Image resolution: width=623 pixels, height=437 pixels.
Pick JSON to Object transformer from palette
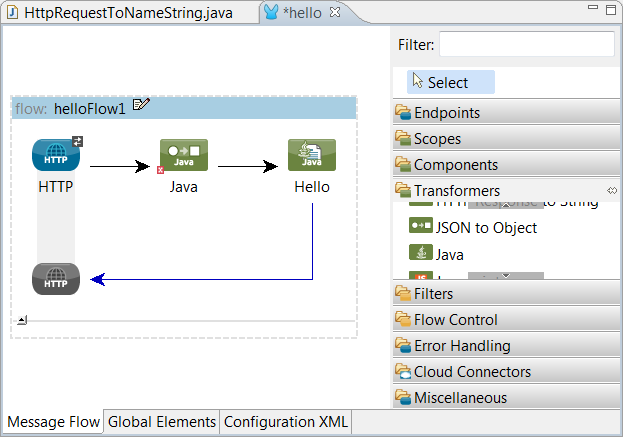(473, 227)
